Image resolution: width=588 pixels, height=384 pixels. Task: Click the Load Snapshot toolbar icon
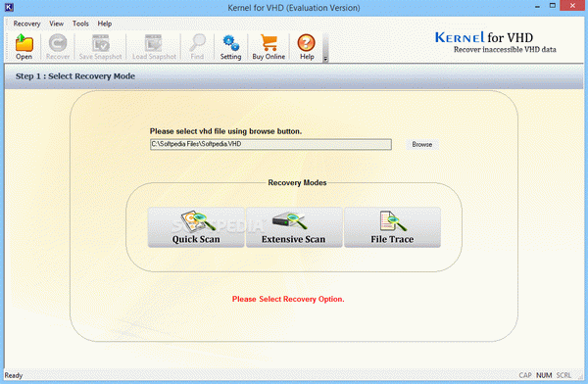pyautogui.click(x=154, y=47)
